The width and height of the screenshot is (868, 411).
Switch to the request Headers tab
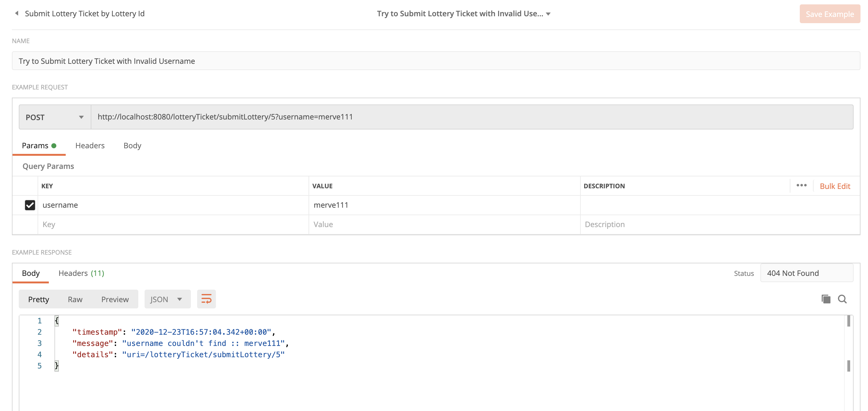pos(90,145)
